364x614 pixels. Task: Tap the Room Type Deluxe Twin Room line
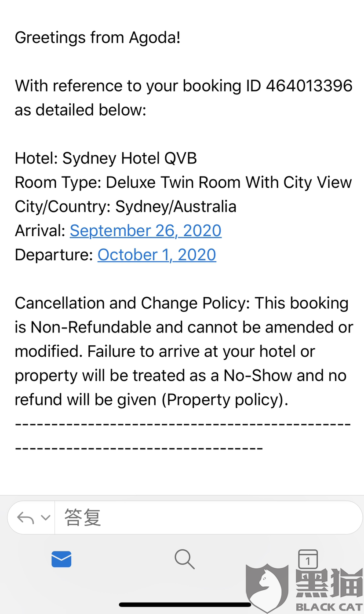pos(183,183)
